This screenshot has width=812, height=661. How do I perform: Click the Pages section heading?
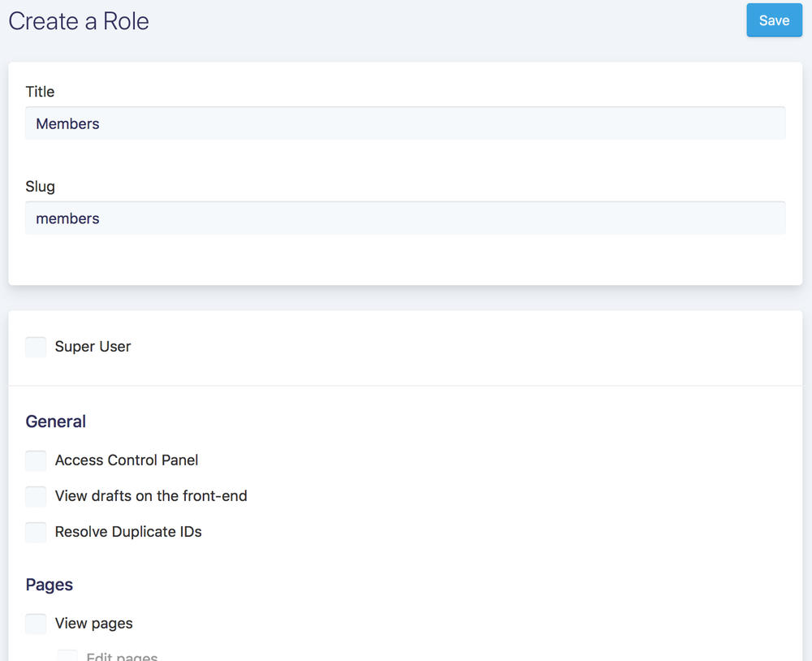(49, 585)
